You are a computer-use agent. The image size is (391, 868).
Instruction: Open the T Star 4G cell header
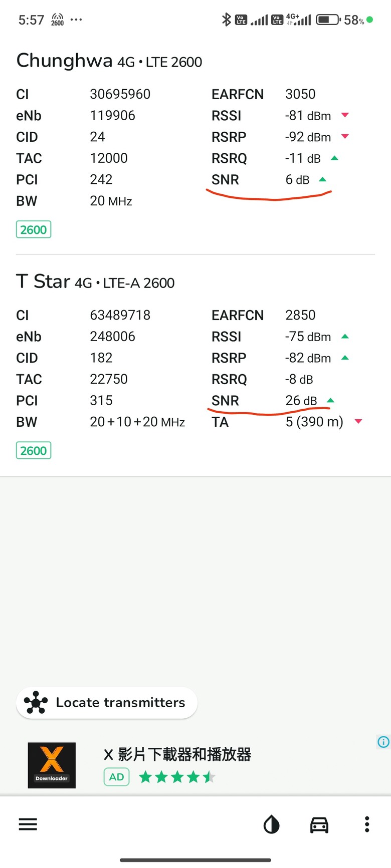point(95,281)
